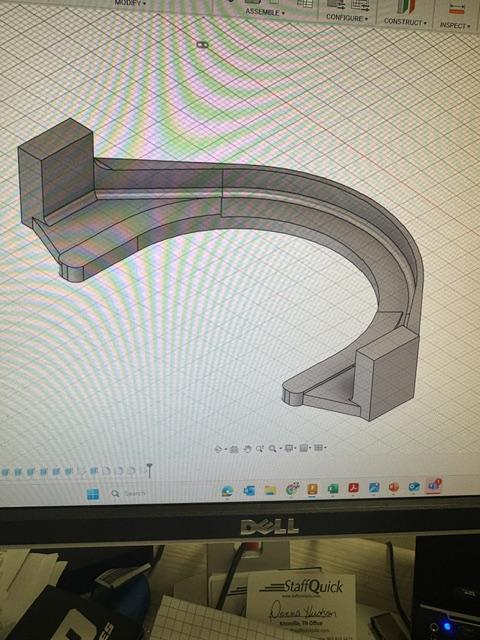Image resolution: width=480 pixels, height=640 pixels.
Task: Open the CONFIGURE dropdown menu
Action: (x=347, y=18)
